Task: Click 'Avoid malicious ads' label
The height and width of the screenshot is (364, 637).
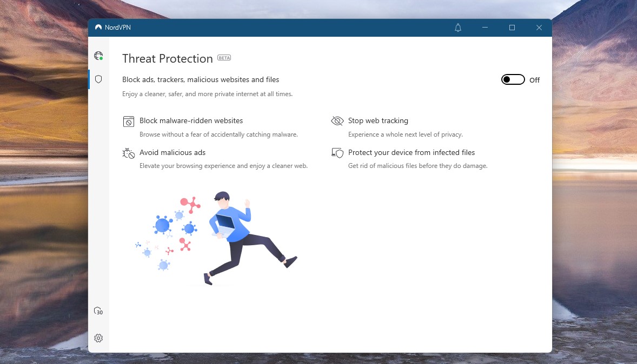Action: [172, 152]
